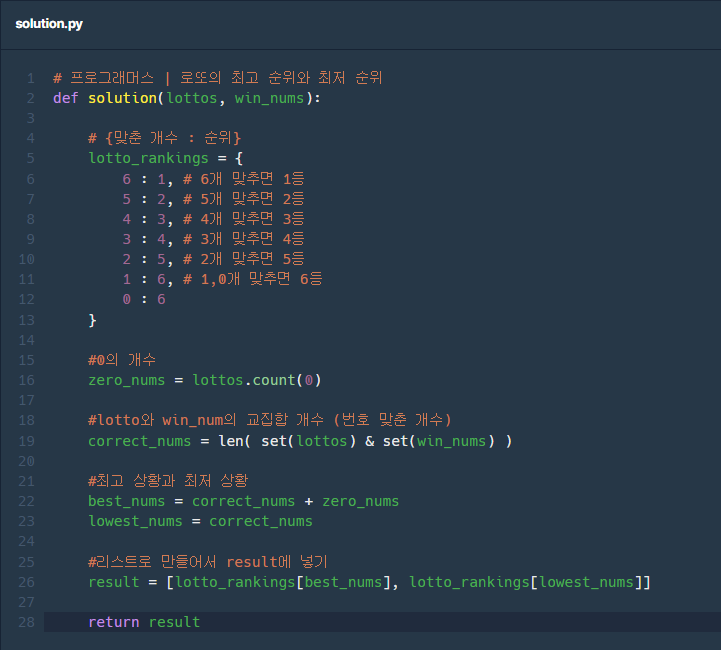
Task: Select the solution.py file tab
Action: coord(49,23)
